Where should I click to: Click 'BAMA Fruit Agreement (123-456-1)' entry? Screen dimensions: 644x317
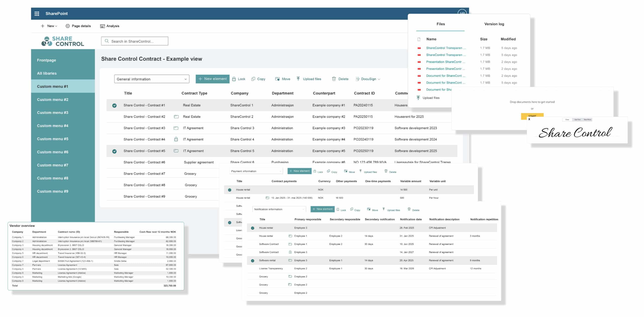(x=75, y=261)
